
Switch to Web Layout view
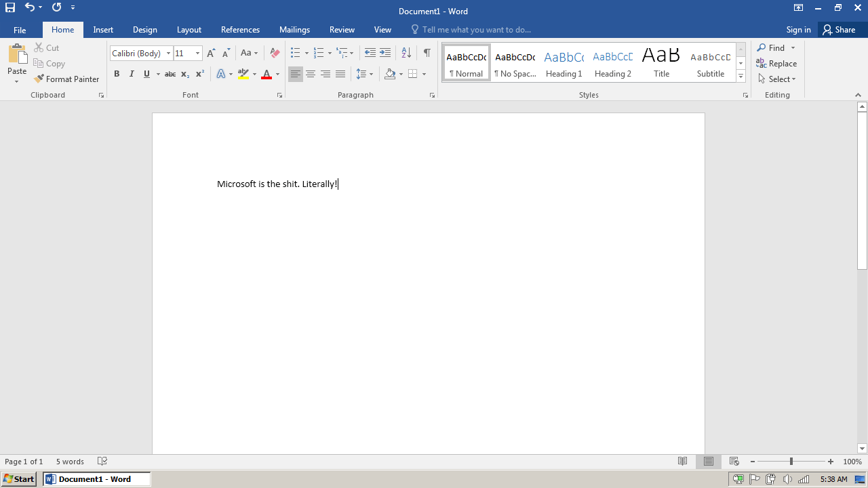(734, 461)
